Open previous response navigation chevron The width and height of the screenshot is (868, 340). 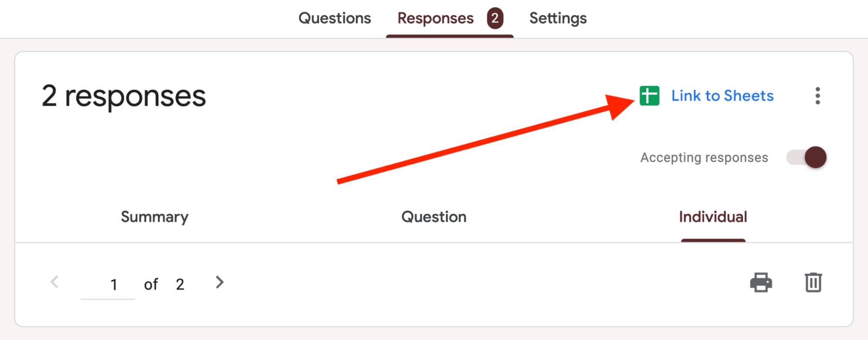[x=55, y=283]
